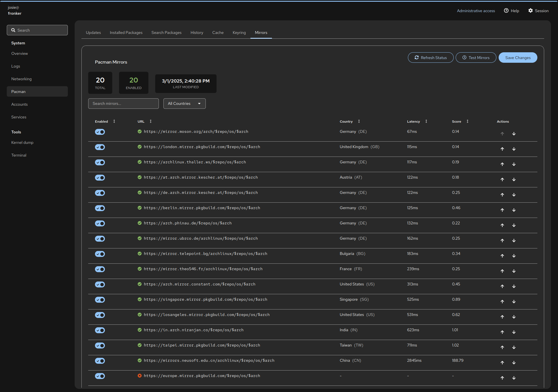The width and height of the screenshot is (558, 392).
Task: Disable the berlin.mirror.pkgbuild.com mirror toggle
Action: [100, 208]
